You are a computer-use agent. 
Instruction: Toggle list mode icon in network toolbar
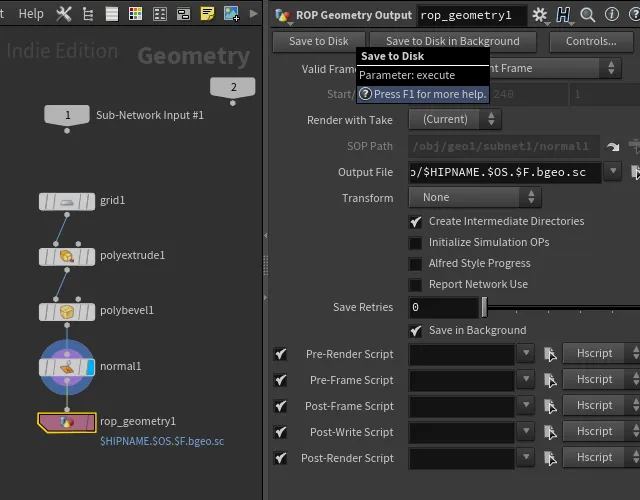pos(111,14)
